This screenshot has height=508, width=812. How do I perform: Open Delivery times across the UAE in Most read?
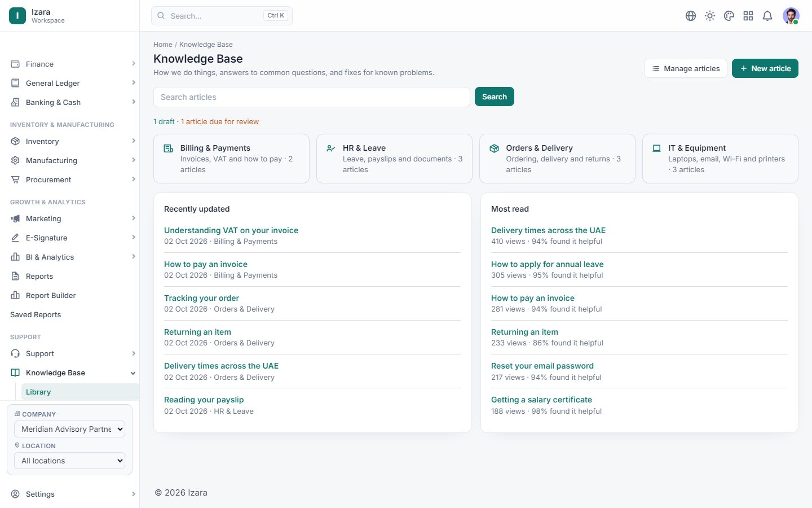548,230
